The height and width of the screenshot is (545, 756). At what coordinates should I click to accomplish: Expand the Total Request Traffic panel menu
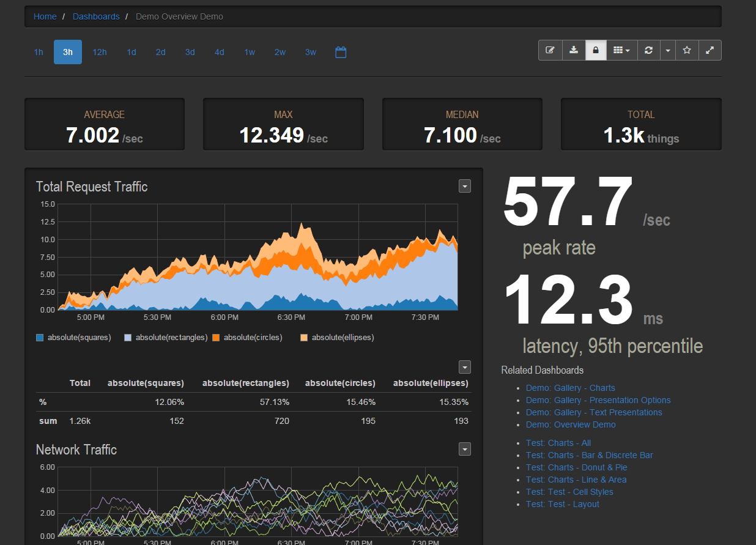click(465, 186)
